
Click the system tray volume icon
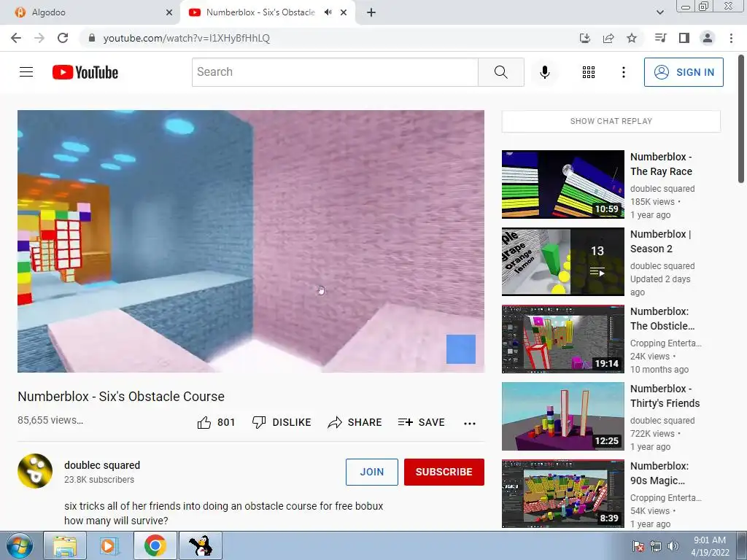pyautogui.click(x=673, y=546)
